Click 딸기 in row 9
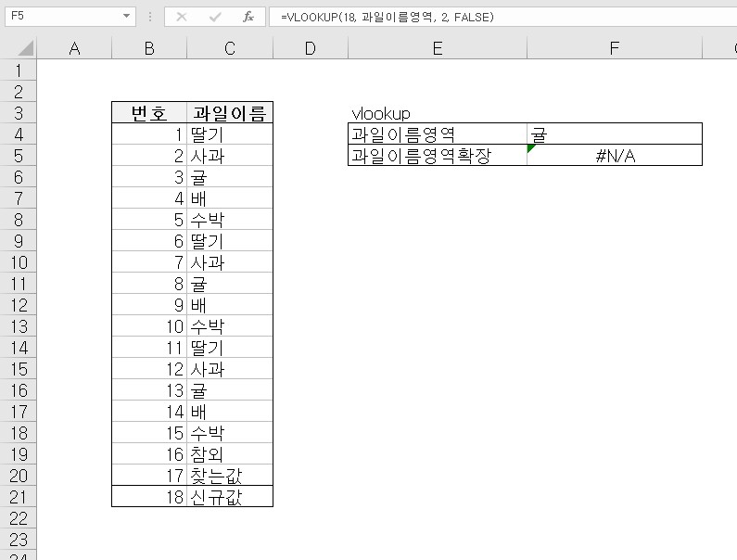The height and width of the screenshot is (560, 737). click(230, 241)
